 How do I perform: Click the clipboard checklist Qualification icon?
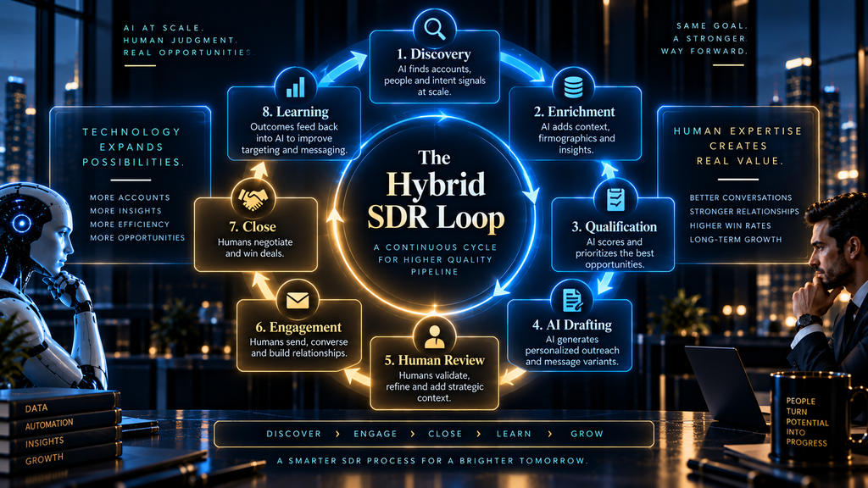[615, 199]
